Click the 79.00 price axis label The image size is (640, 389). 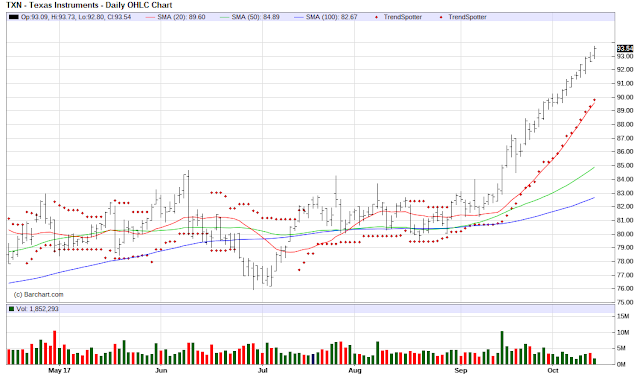tap(625, 247)
